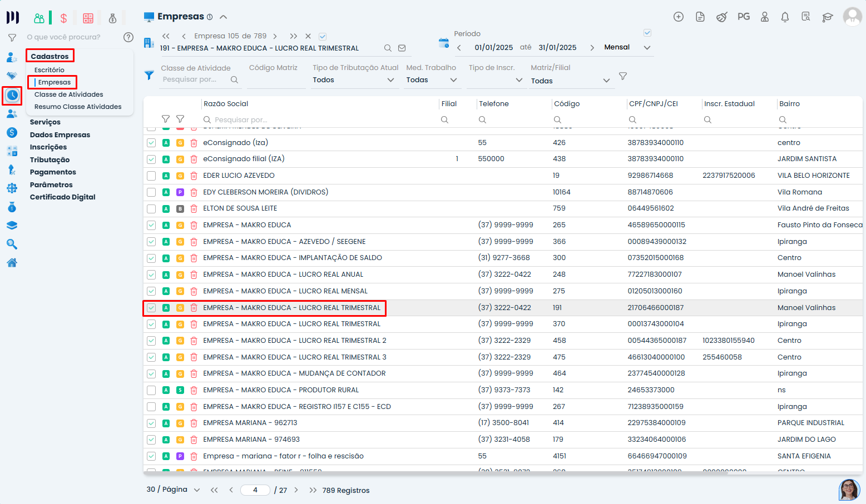Image resolution: width=866 pixels, height=504 pixels.
Task: Open the graduation cap training icon
Action: point(828,17)
